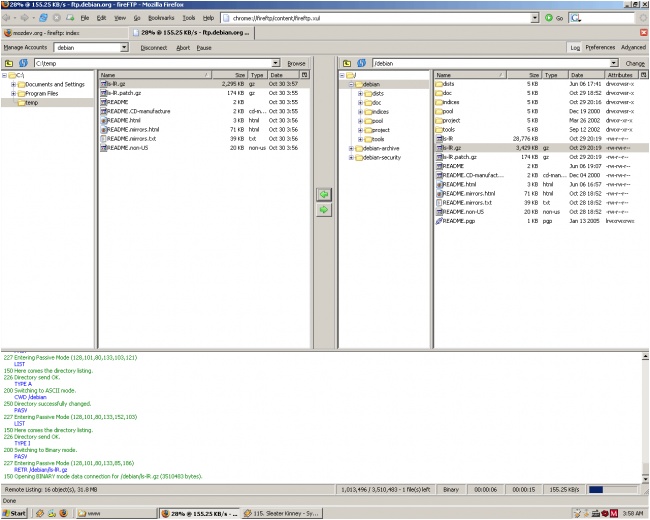
Task: Click Firefox home toolbar icon
Action: point(70,18)
